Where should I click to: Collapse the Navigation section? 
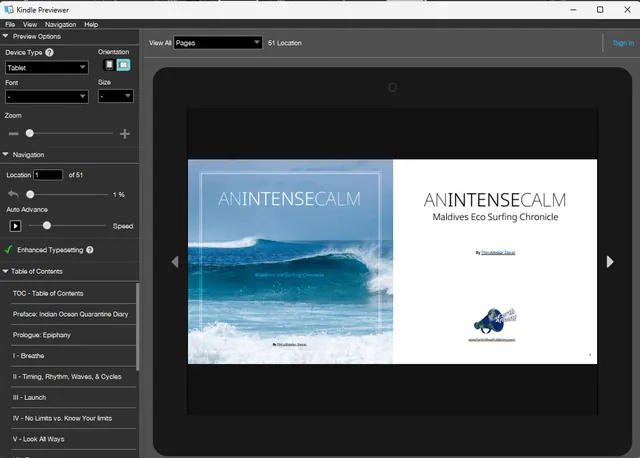coord(5,155)
